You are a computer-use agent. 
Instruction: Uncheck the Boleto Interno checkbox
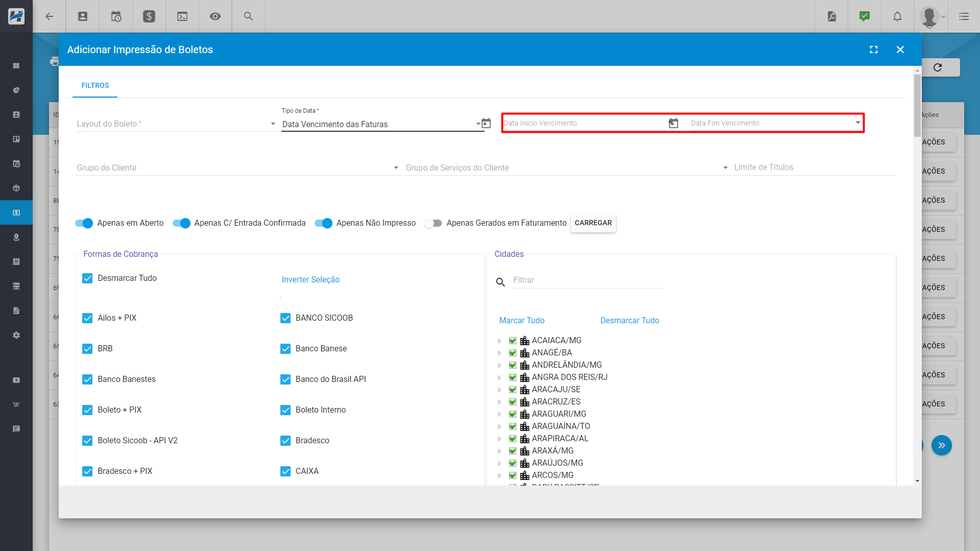coord(285,410)
